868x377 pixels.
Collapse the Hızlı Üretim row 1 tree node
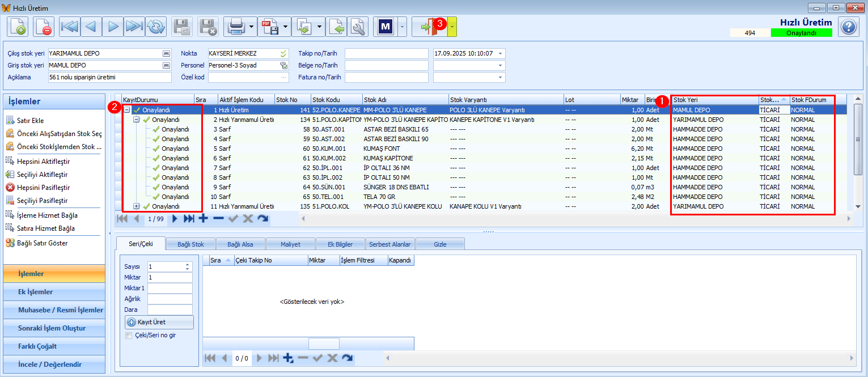[x=127, y=110]
